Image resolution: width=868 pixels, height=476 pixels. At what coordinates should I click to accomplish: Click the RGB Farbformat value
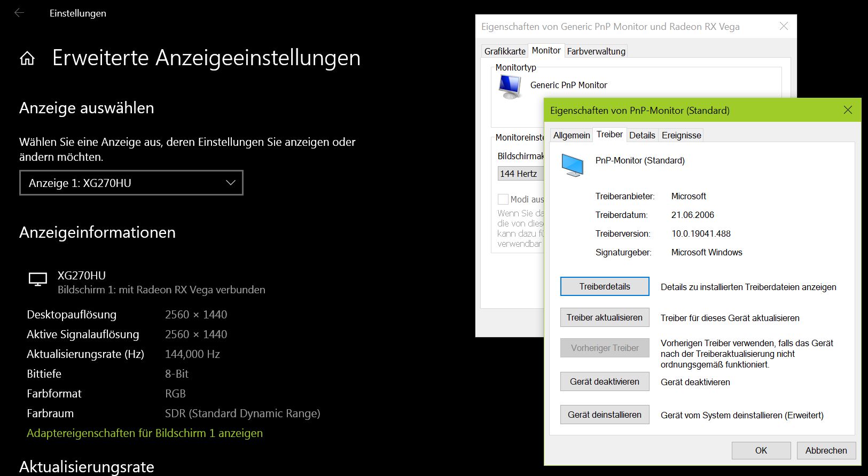point(175,394)
